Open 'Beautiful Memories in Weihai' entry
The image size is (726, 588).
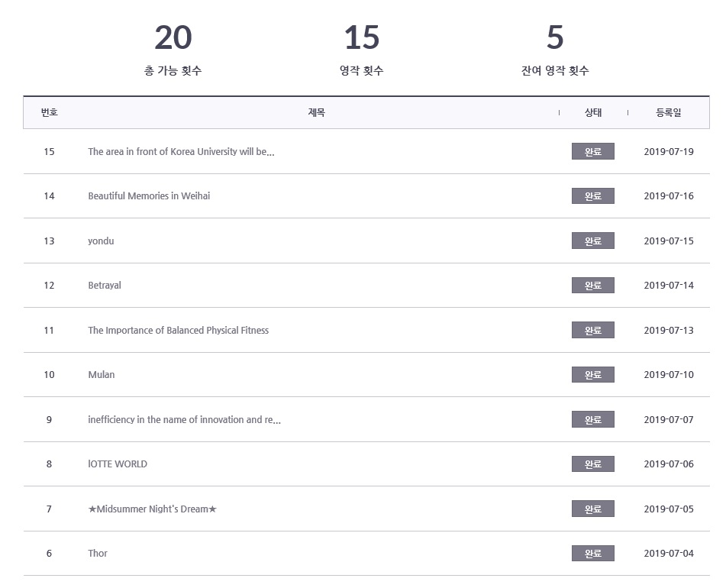pyautogui.click(x=149, y=195)
